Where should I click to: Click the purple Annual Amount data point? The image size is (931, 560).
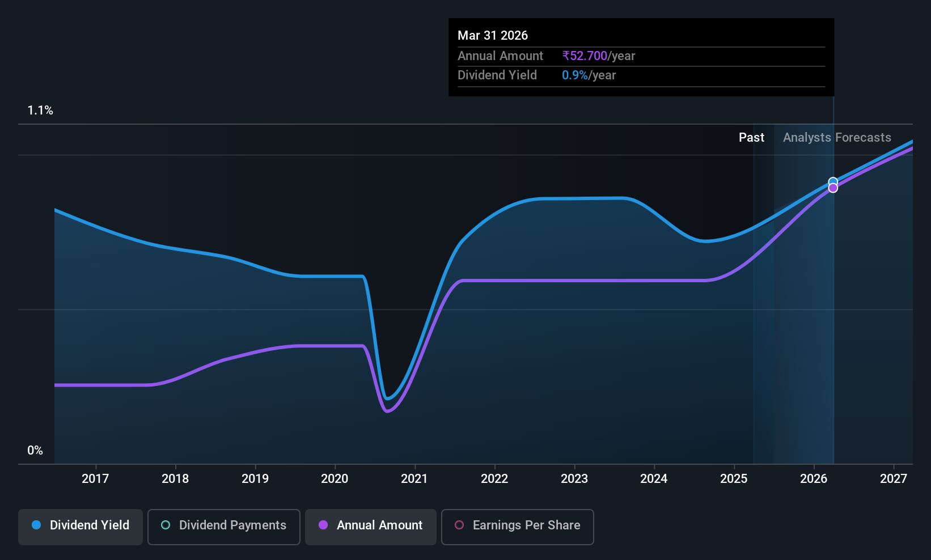(x=833, y=188)
